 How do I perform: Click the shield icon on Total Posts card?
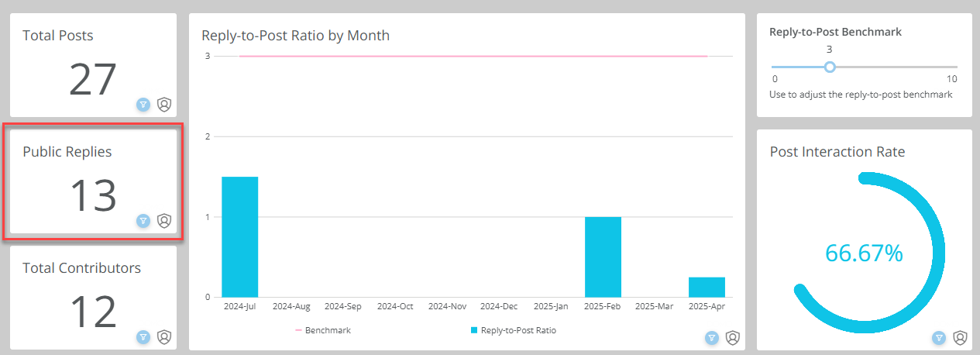pyautogui.click(x=163, y=104)
